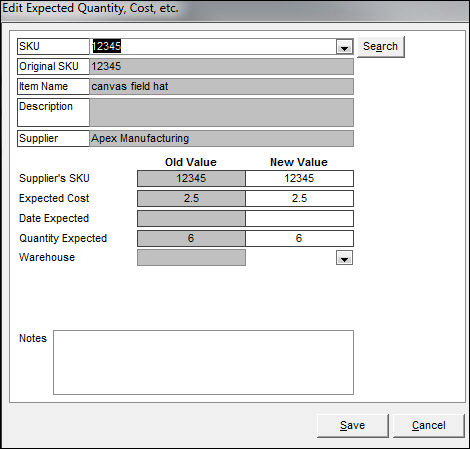Click the Original SKU field
Viewport: 470px width, 449px height.
pyautogui.click(x=222, y=66)
